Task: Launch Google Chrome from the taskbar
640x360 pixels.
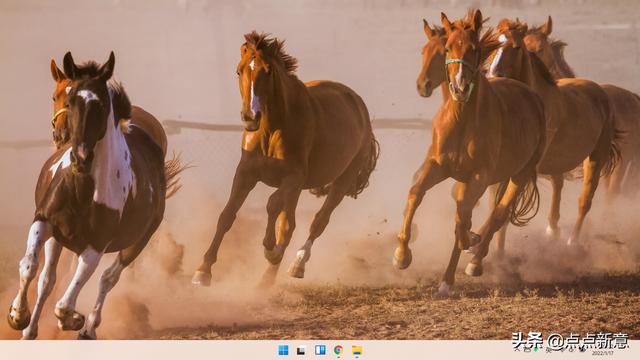Action: coord(338,350)
